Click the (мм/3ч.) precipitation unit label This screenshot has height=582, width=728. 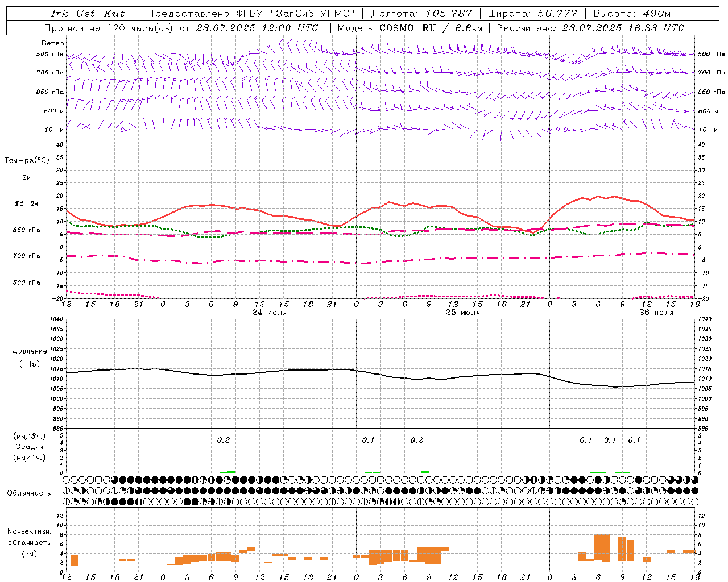pyautogui.click(x=30, y=436)
